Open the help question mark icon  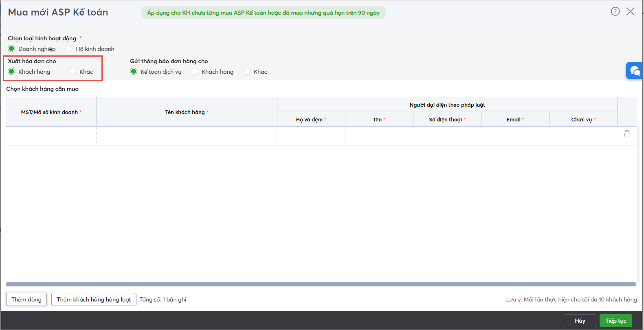[615, 11]
